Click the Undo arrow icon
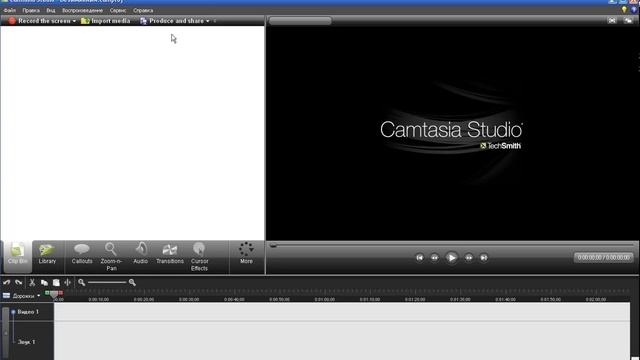 click(7, 282)
